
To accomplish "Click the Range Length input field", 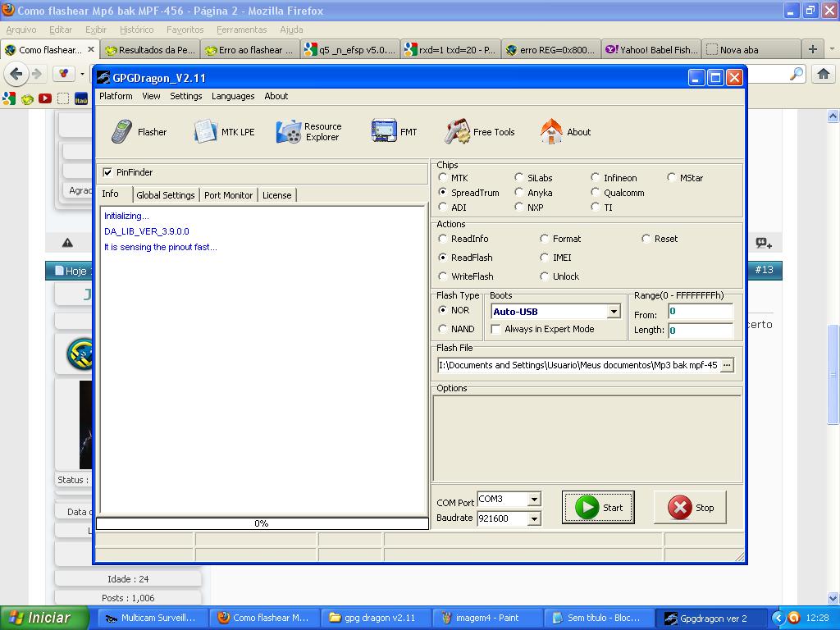I will point(701,330).
